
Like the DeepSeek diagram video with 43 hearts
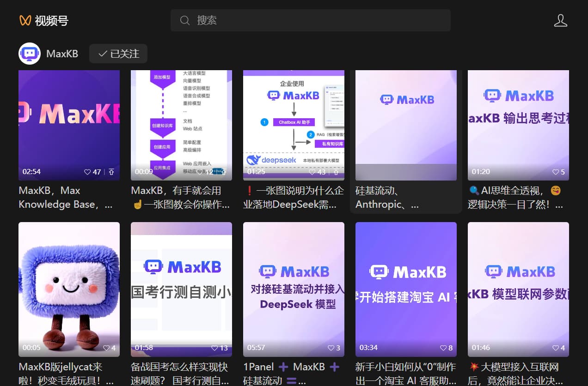click(x=312, y=172)
